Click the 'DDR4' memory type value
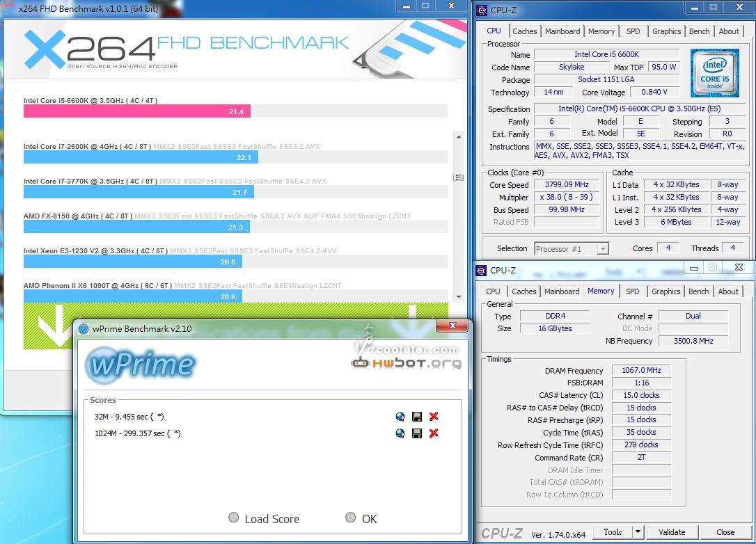 coord(556,316)
